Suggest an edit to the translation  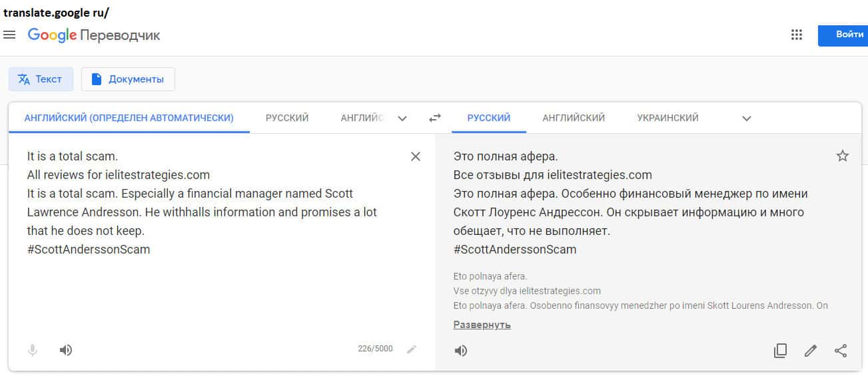click(x=811, y=351)
